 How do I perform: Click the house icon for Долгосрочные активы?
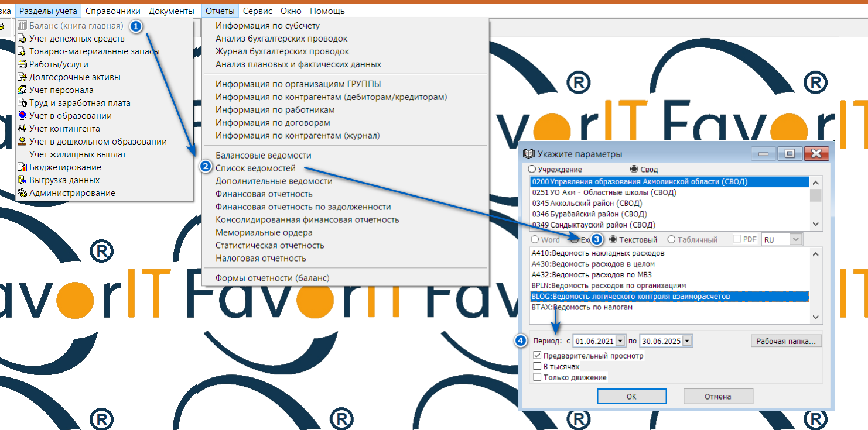pos(22,77)
